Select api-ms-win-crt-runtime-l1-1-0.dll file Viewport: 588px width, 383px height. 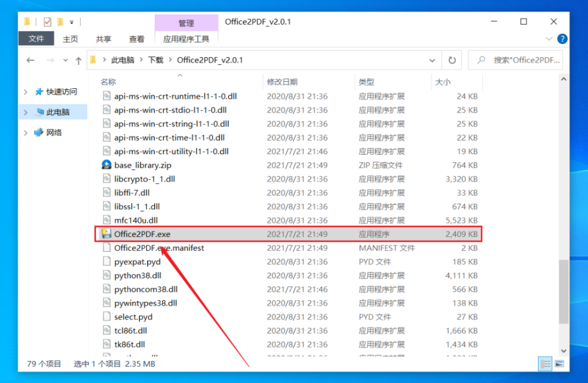175,96
